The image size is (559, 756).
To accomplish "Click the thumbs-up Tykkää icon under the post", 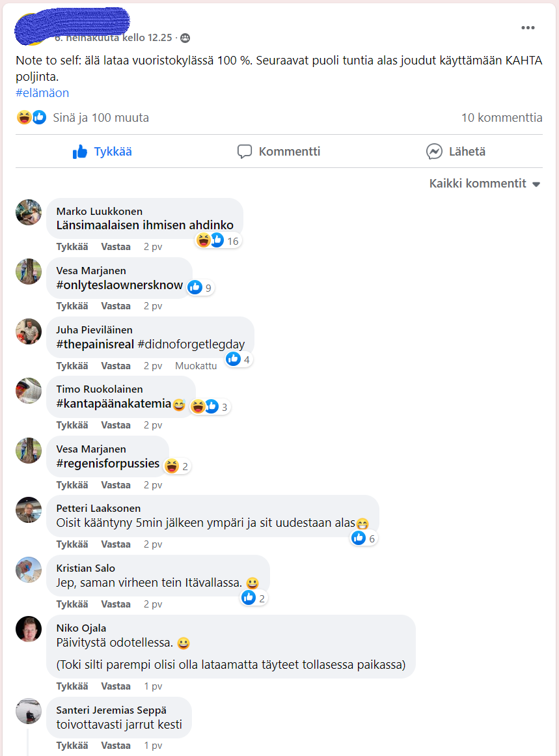I will tap(79, 152).
